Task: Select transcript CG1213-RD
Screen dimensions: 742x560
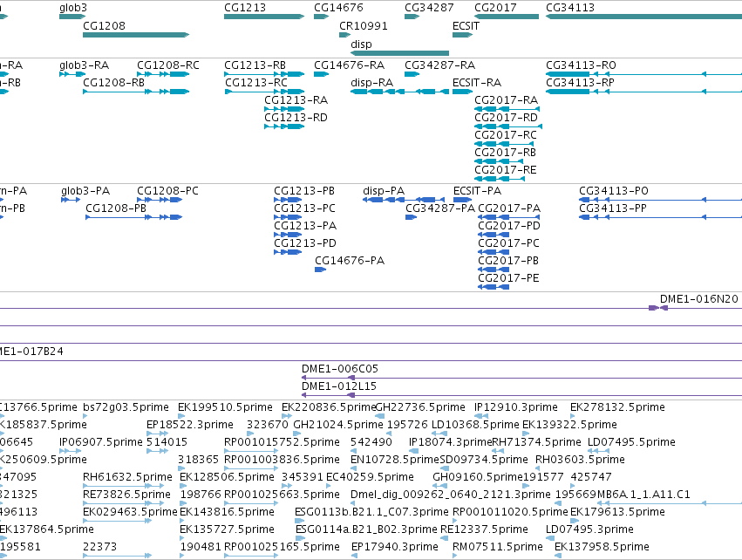Action: 296,118
